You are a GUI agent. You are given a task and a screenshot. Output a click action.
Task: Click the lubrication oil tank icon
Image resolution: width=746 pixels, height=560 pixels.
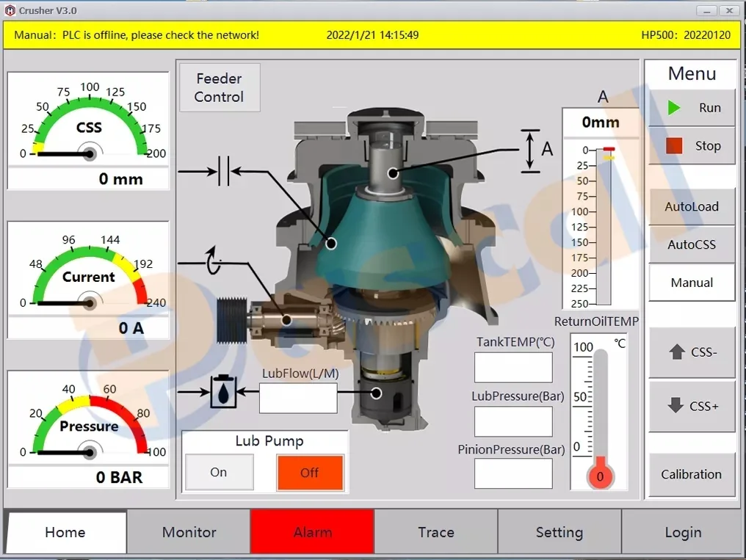coord(223,392)
